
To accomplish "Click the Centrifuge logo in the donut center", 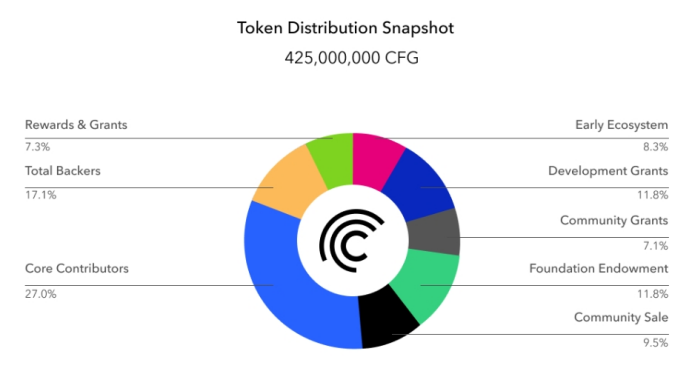I will (x=351, y=241).
